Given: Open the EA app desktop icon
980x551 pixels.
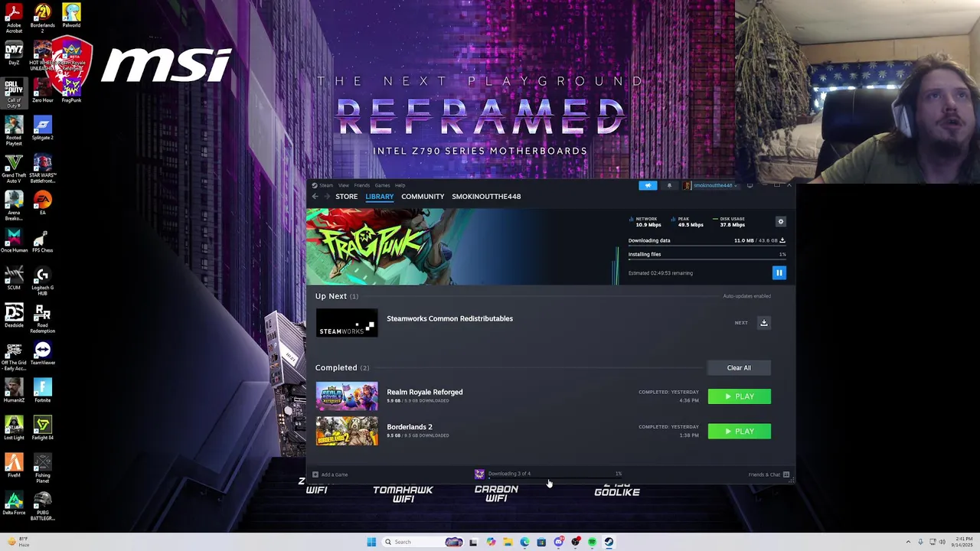Looking at the screenshot, I should pos(42,203).
